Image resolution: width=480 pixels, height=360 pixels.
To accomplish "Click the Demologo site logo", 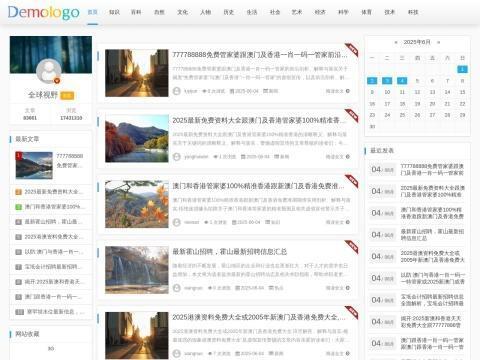I will point(43,12).
